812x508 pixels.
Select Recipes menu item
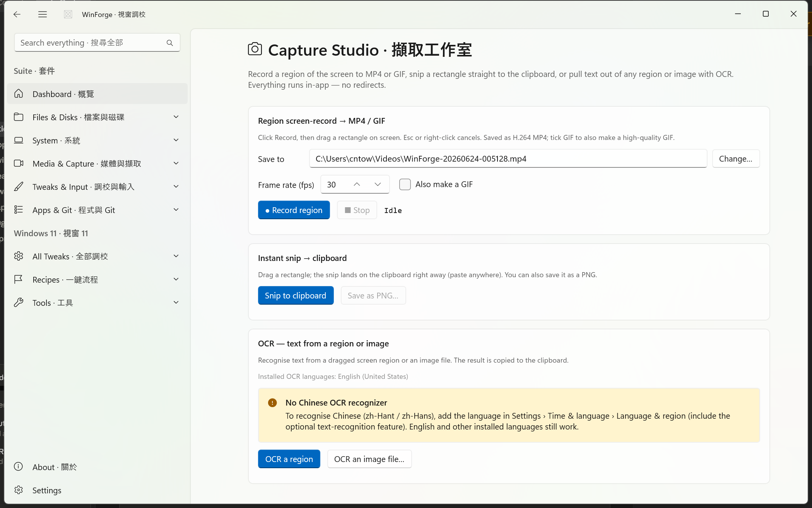click(x=97, y=279)
